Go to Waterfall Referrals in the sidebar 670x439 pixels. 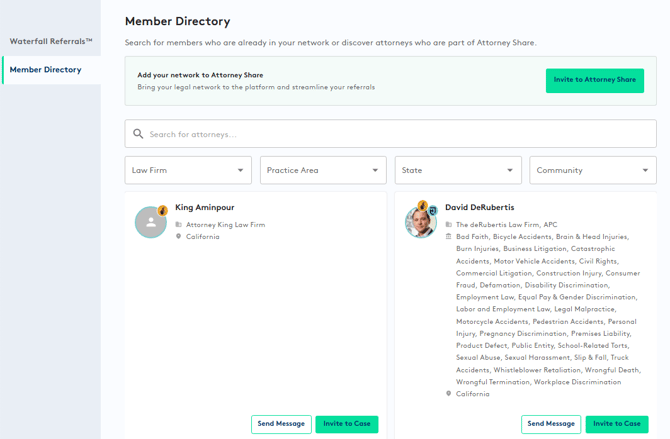[51, 41]
